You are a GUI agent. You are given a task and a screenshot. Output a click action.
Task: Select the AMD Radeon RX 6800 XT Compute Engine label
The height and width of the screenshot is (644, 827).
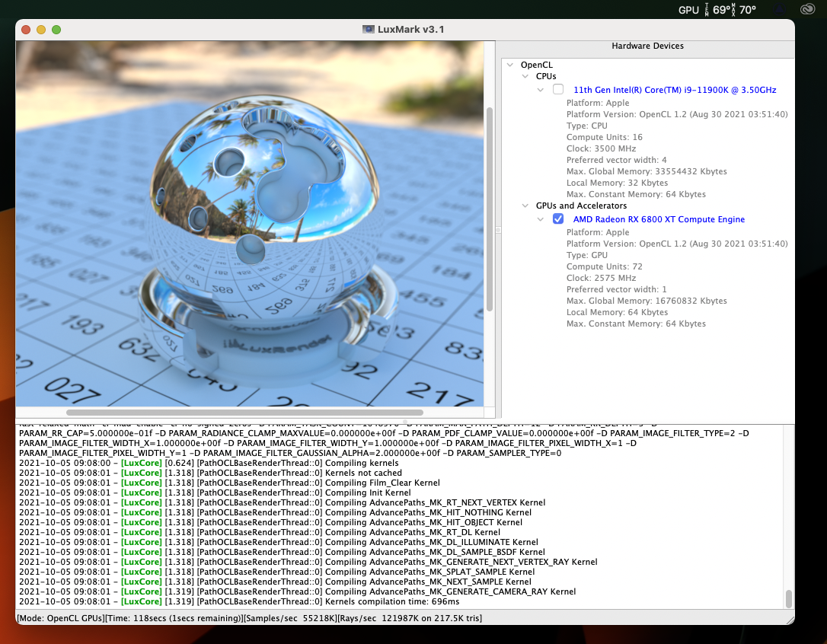tap(659, 219)
